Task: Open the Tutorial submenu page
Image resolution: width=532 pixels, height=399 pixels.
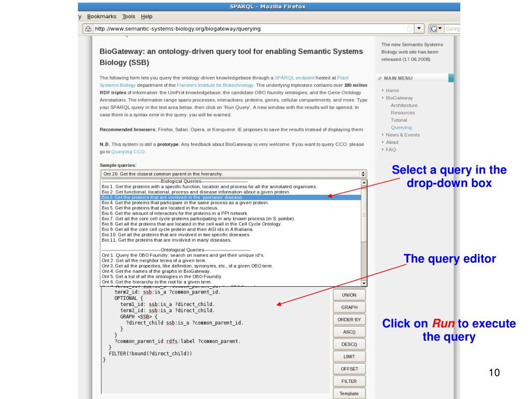Action: coord(399,120)
